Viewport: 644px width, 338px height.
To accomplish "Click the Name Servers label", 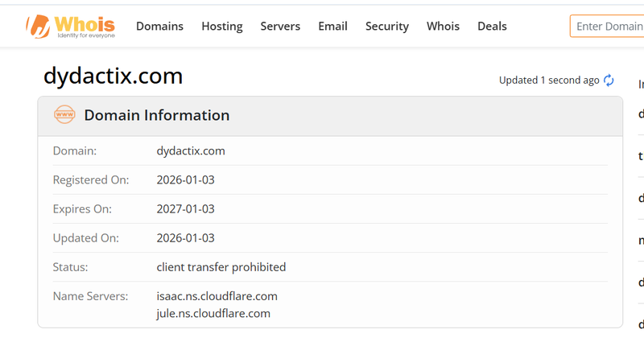I will tap(90, 296).
